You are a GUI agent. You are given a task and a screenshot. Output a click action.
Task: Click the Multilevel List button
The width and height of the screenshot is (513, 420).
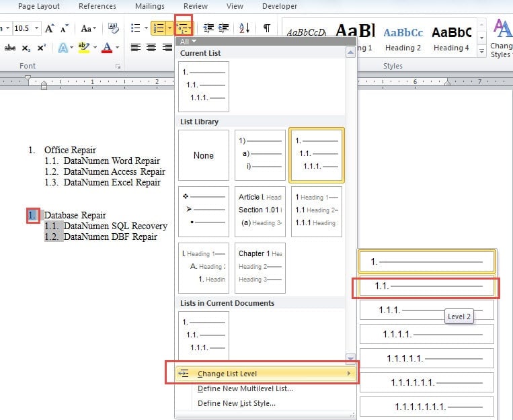pos(183,28)
